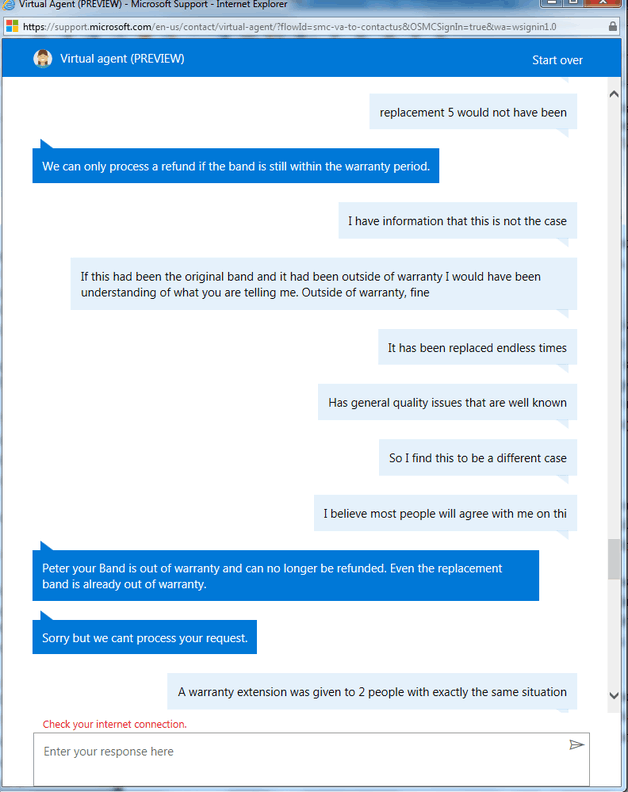Click the virtual agent avatar icon
The image size is (628, 792).
point(43,59)
